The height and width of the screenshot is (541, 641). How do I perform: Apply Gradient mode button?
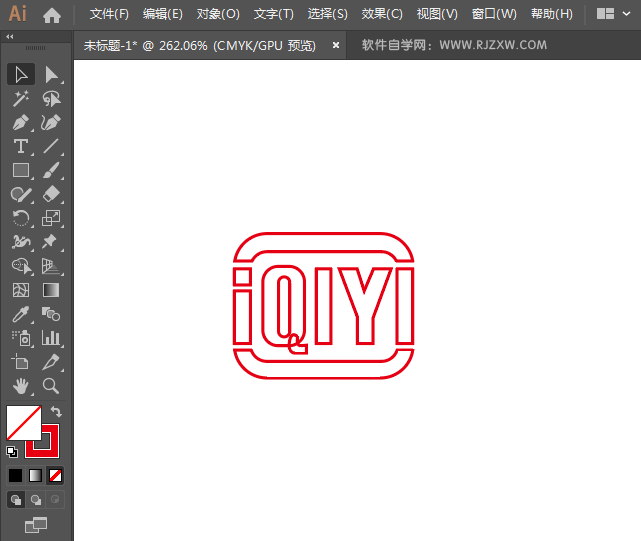(36, 476)
